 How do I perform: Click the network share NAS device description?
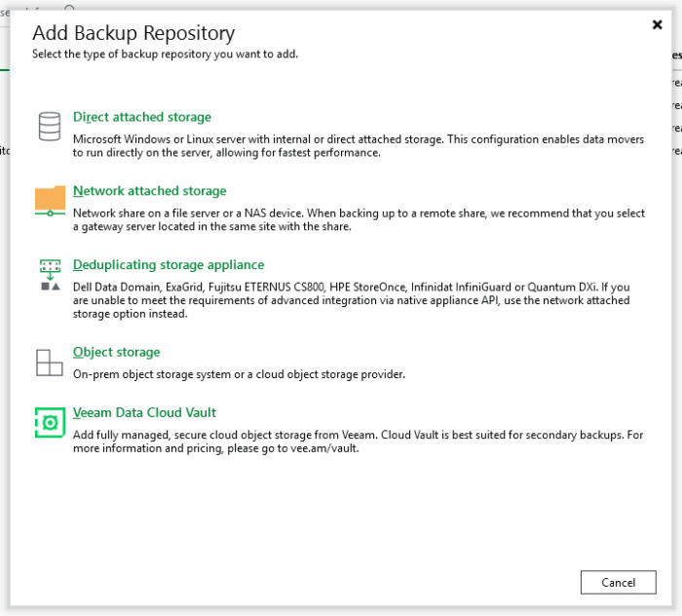point(358,219)
